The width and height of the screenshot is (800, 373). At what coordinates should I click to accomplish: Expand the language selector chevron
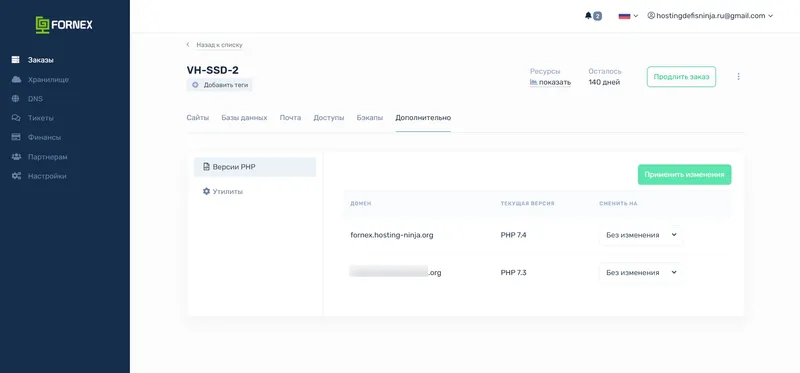(636, 16)
